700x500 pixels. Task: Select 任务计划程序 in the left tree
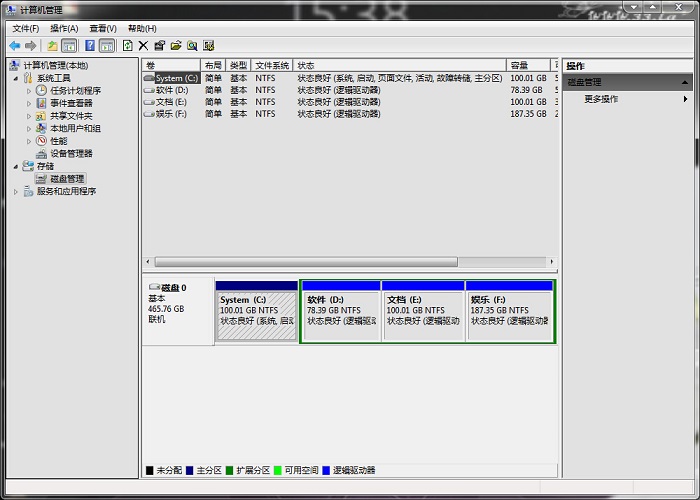tap(75, 91)
